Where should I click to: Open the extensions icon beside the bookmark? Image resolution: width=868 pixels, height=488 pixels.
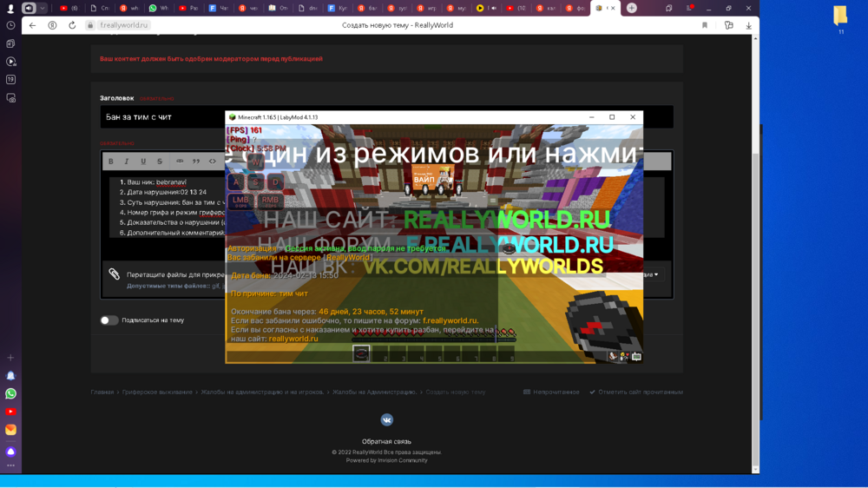click(x=728, y=25)
